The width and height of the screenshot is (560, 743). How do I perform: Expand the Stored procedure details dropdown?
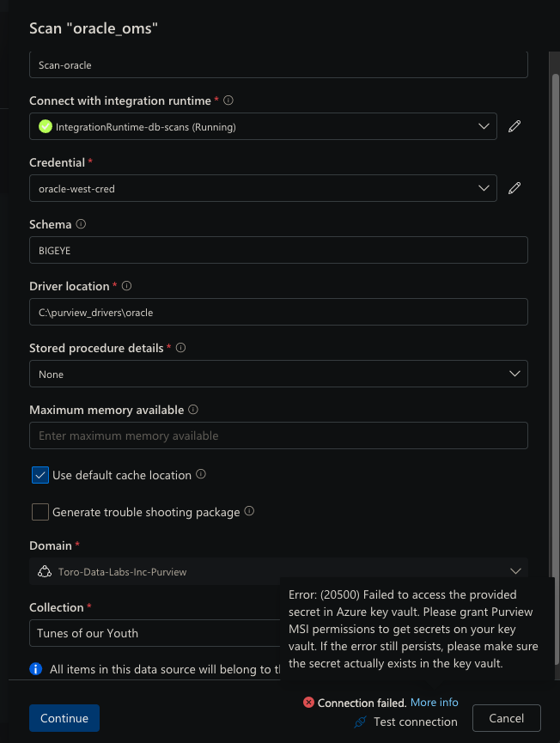tap(514, 374)
